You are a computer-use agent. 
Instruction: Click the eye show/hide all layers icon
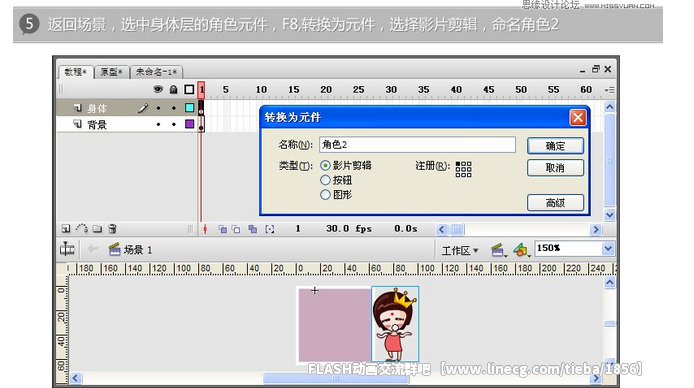(x=158, y=89)
